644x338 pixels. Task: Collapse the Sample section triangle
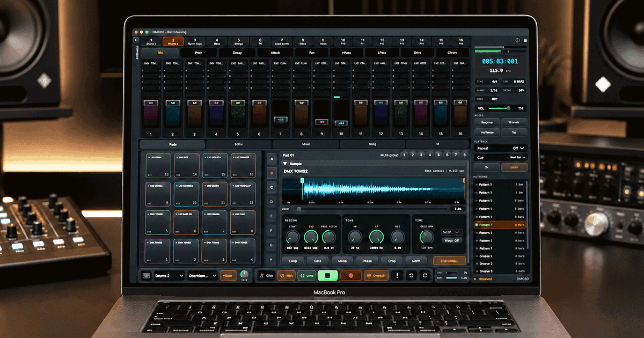point(286,164)
